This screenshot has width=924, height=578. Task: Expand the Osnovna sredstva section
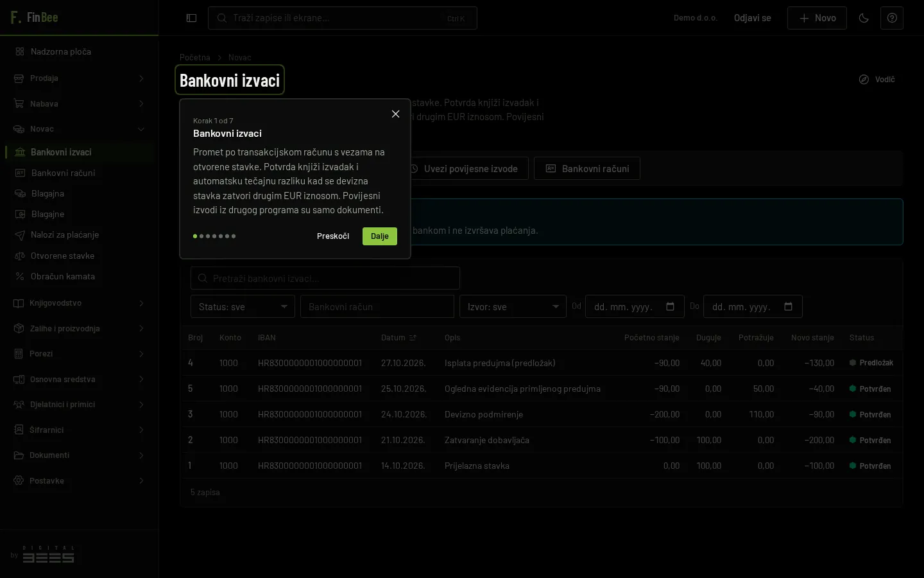tap(79, 380)
